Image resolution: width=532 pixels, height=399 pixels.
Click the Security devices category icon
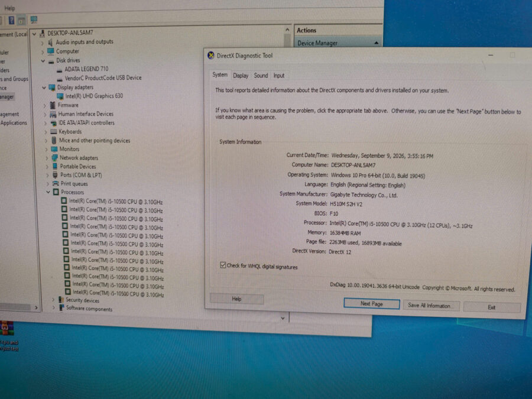pos(61,300)
